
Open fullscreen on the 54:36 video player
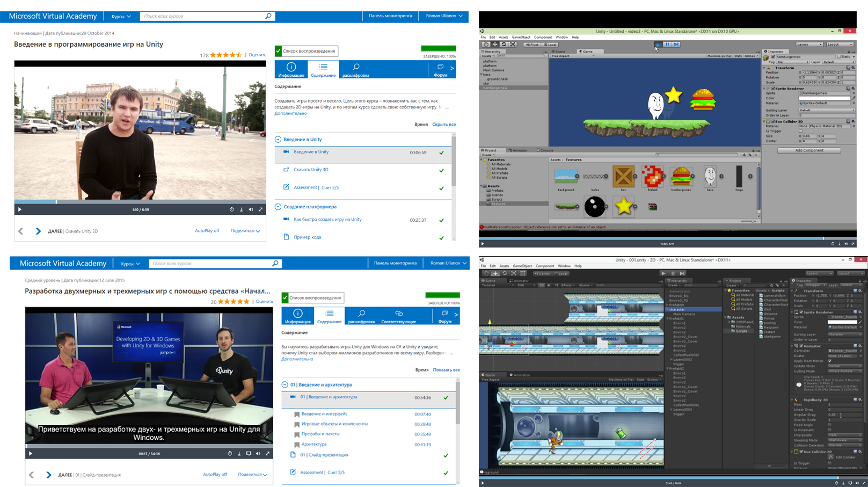coord(267,454)
